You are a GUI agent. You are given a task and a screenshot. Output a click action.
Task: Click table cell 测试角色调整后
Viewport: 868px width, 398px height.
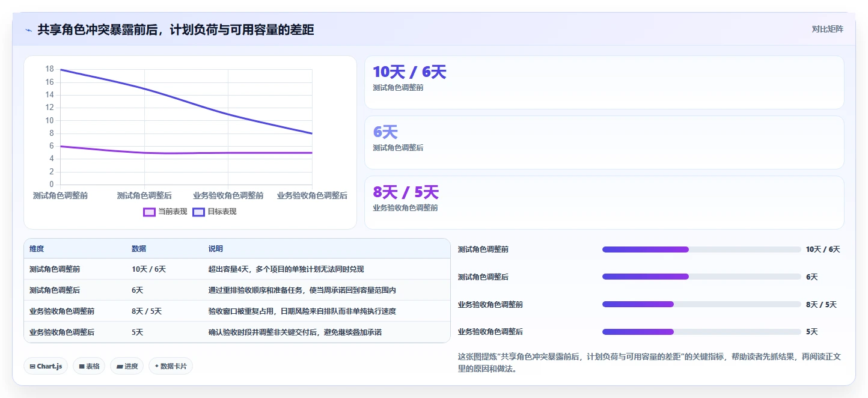(x=55, y=290)
